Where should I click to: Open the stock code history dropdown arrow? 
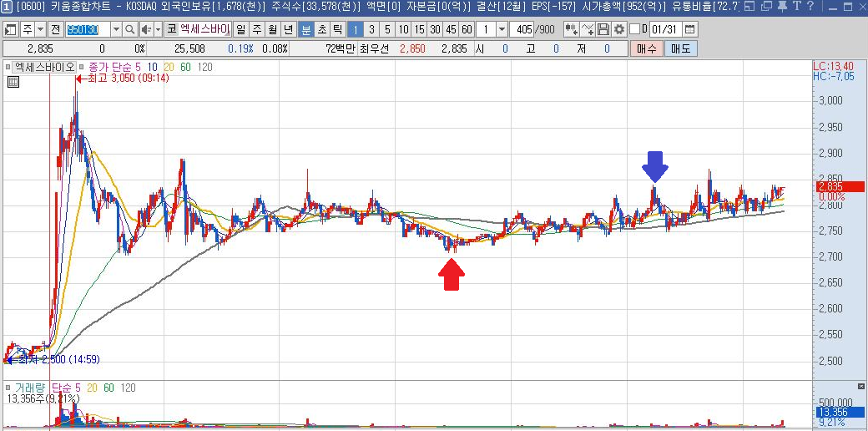pyautogui.click(x=116, y=29)
